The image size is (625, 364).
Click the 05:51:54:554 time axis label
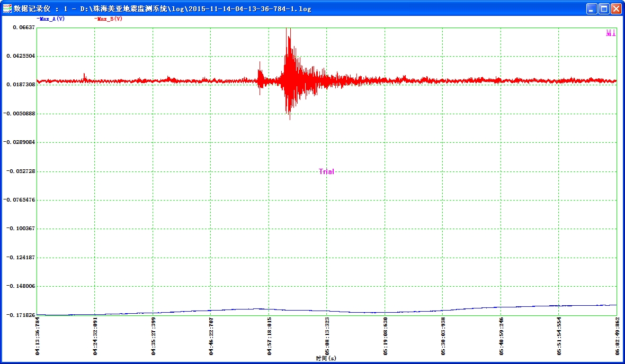(x=559, y=336)
